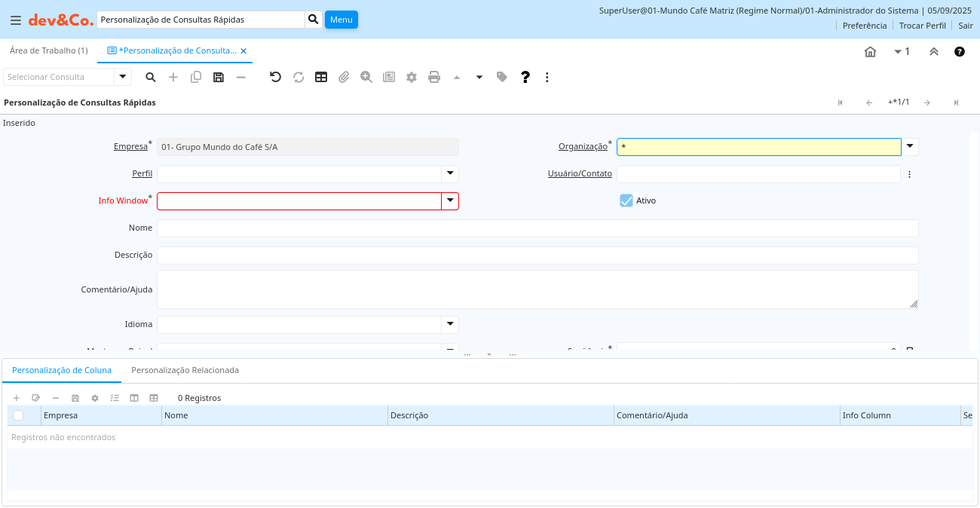Click the magnifier find record icon

coord(151,77)
